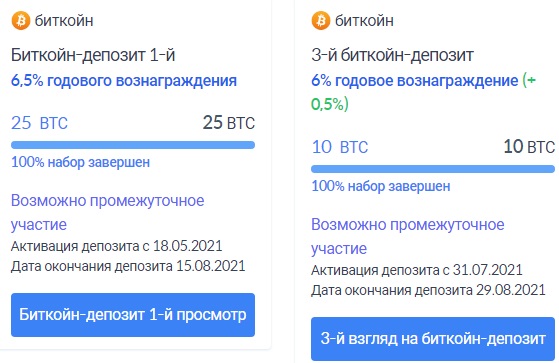Viewport: 559px width, 363px height.
Task: Select the 3-й биткойн-депозит title
Action: [x=392, y=55]
